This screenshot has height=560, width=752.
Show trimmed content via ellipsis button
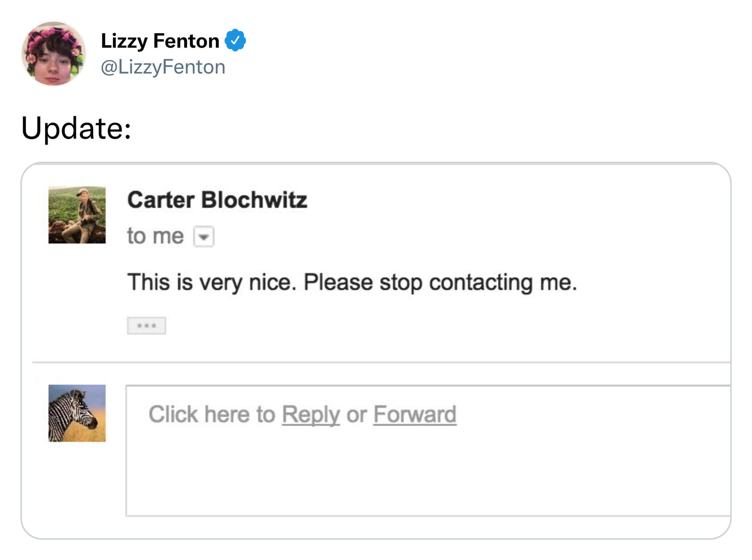click(147, 326)
